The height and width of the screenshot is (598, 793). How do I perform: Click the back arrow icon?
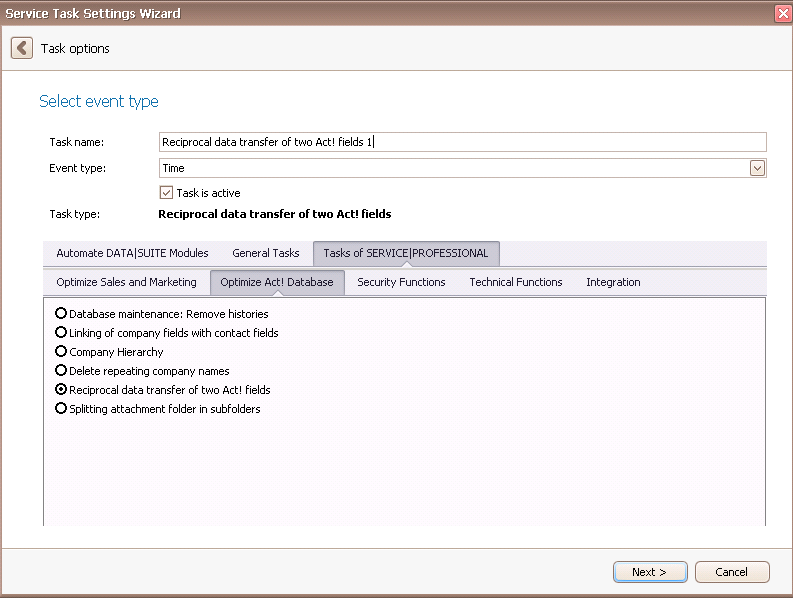coord(22,48)
